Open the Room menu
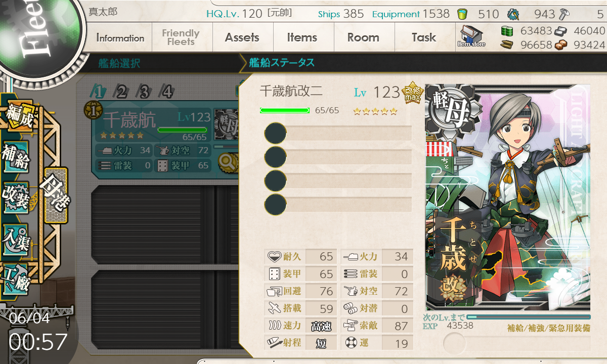The height and width of the screenshot is (364, 607). tap(363, 37)
